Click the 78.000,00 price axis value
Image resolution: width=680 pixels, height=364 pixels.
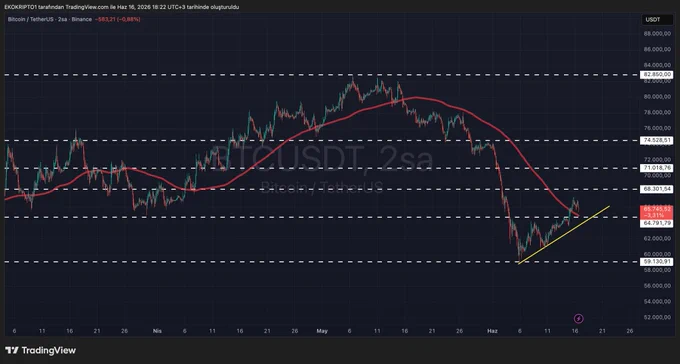(x=657, y=112)
